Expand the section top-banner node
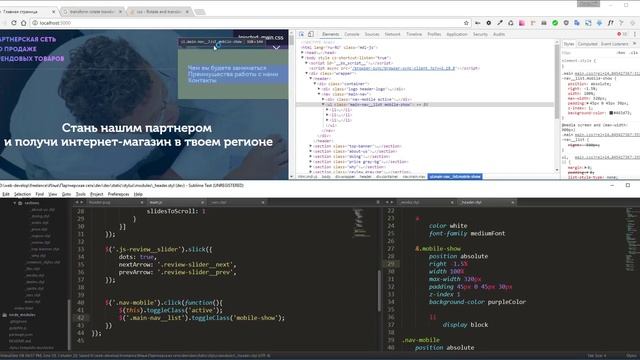This screenshot has width=640, height=360. pyautogui.click(x=311, y=146)
